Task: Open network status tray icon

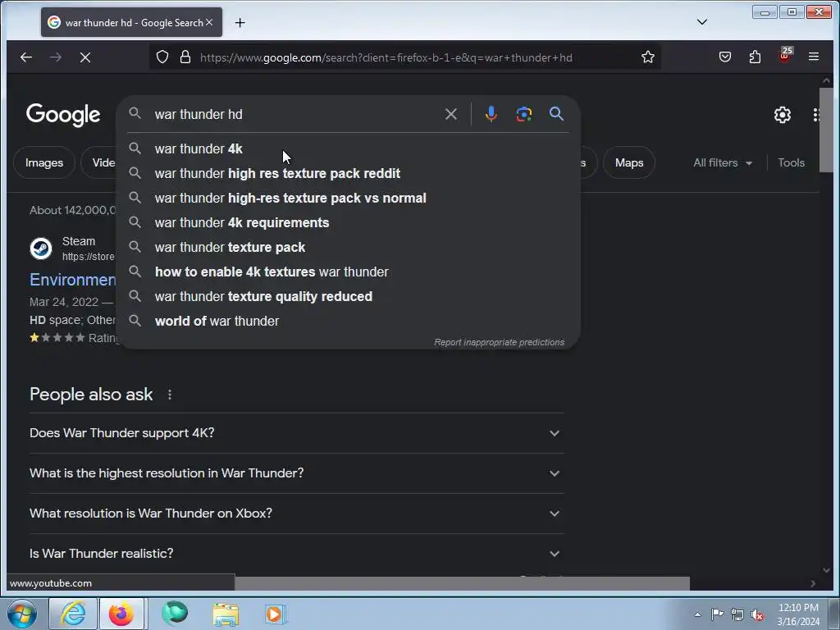Action: point(737,614)
